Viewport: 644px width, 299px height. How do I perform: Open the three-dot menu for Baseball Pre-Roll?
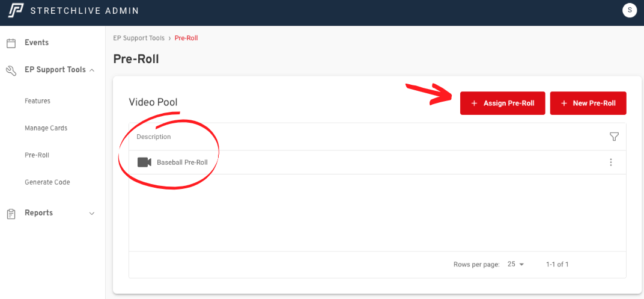pos(611,162)
